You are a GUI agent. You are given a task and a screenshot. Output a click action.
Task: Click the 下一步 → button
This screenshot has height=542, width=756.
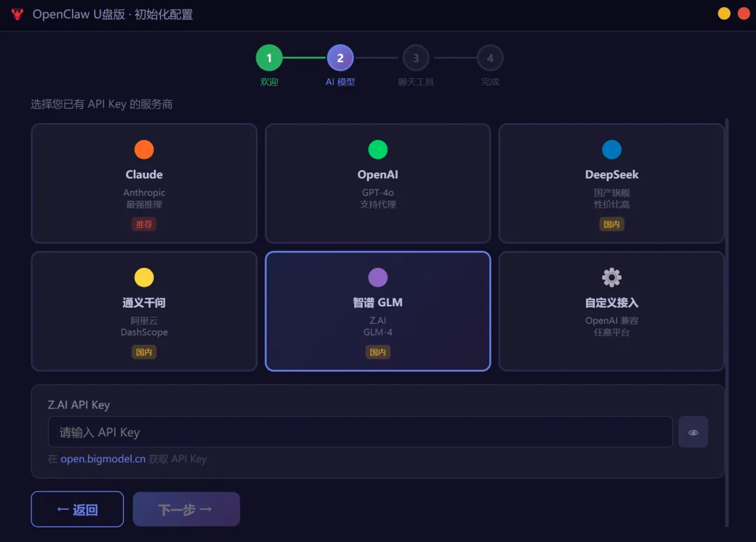click(187, 509)
